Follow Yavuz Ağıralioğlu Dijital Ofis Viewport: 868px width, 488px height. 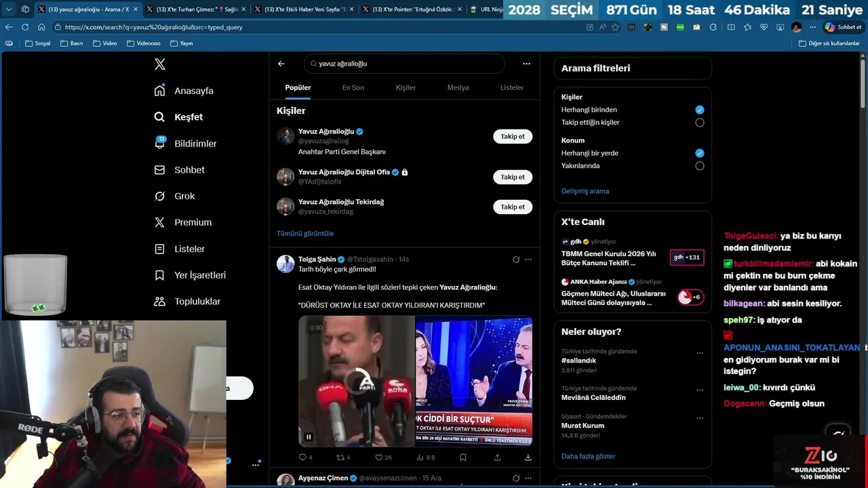[x=513, y=177]
